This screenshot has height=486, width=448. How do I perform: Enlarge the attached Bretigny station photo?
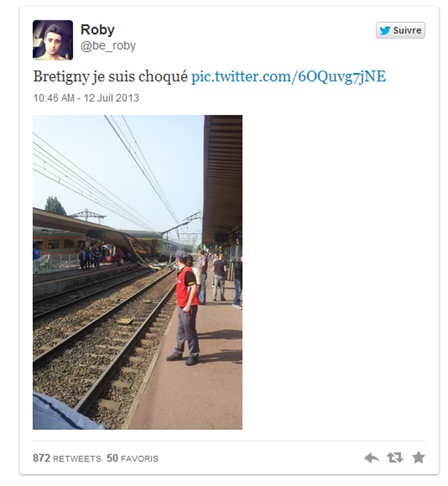coord(138,272)
